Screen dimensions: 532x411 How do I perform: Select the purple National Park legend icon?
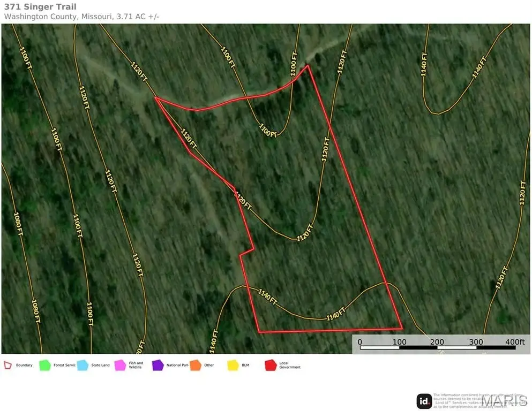(158, 366)
